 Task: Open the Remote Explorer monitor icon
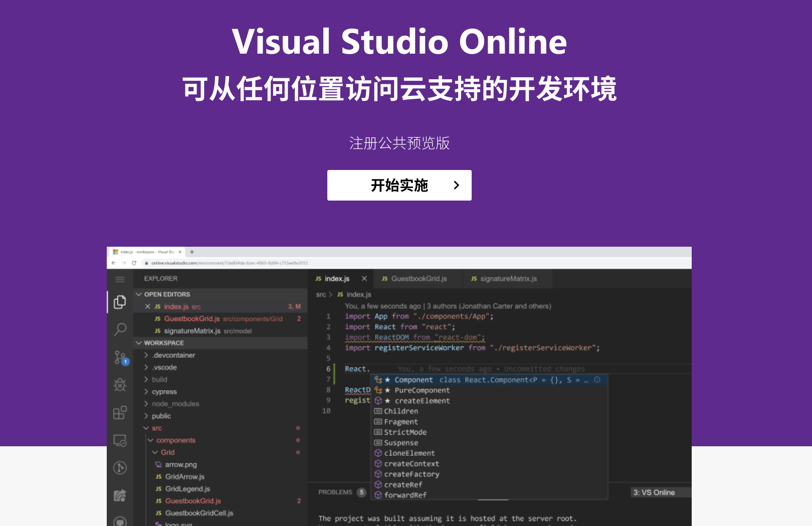120,440
